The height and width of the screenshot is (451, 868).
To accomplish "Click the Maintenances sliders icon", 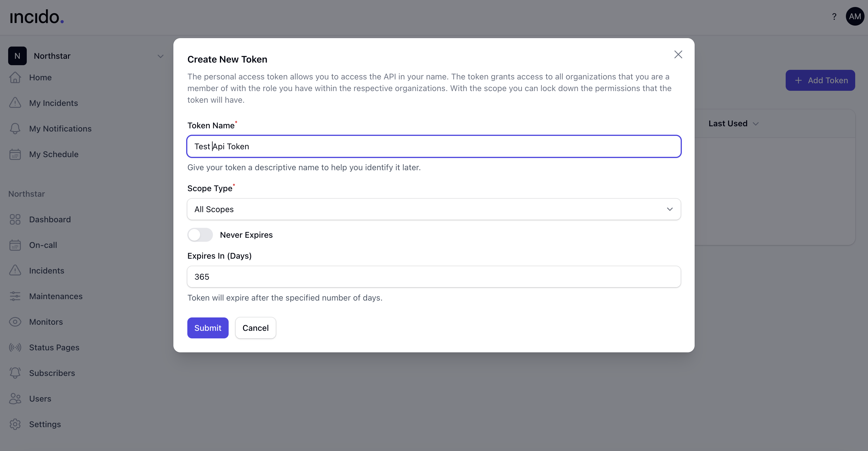I will click(15, 296).
